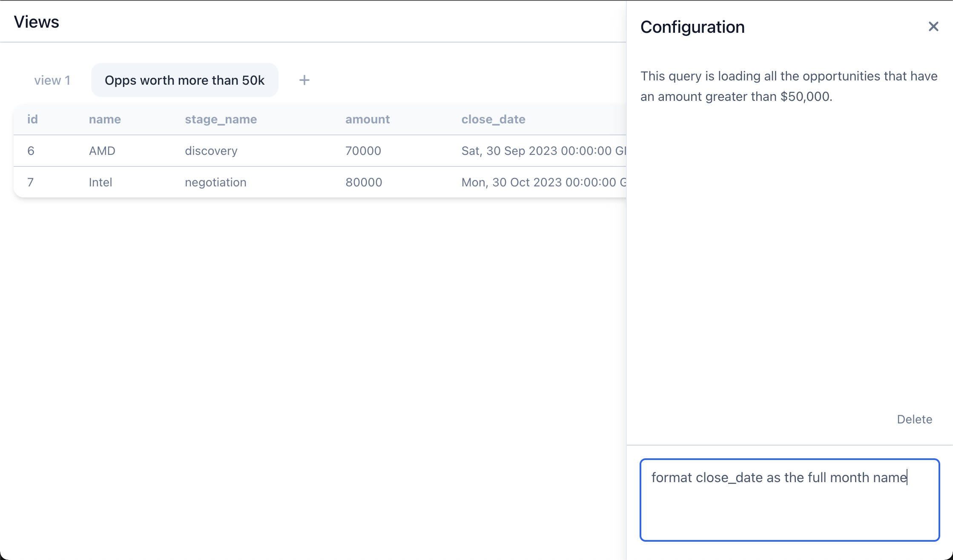Switch to the view 1 tab

[x=52, y=80]
